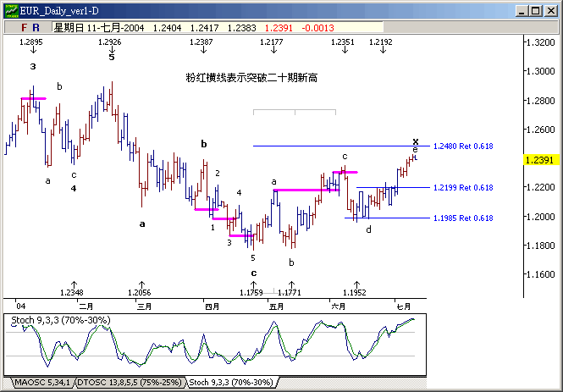Click the 1.2199 Ret 0.618 label
The image size is (563, 392).
(x=463, y=187)
